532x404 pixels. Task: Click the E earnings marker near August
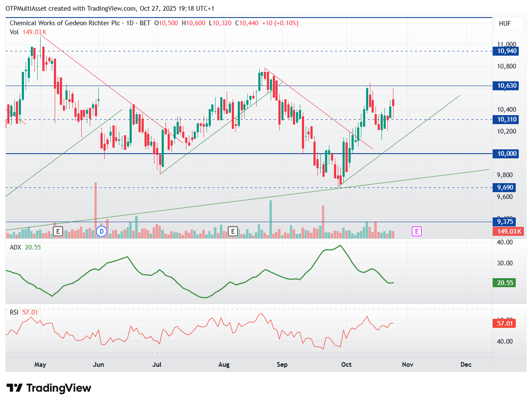point(233,232)
